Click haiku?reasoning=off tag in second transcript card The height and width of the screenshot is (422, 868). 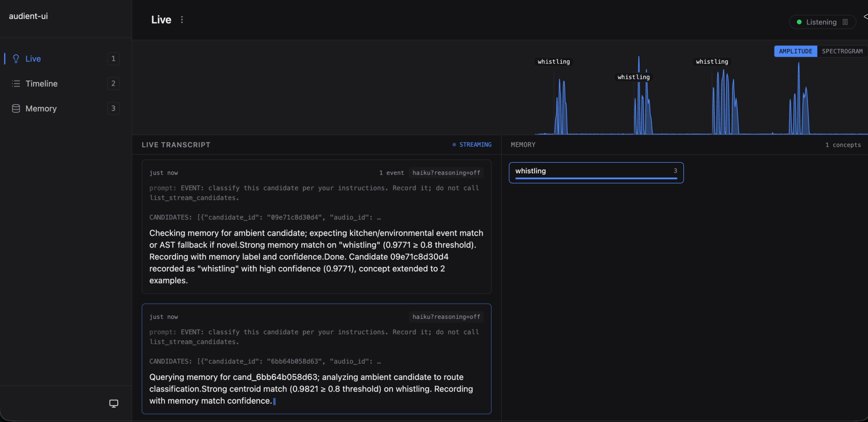pyautogui.click(x=446, y=317)
